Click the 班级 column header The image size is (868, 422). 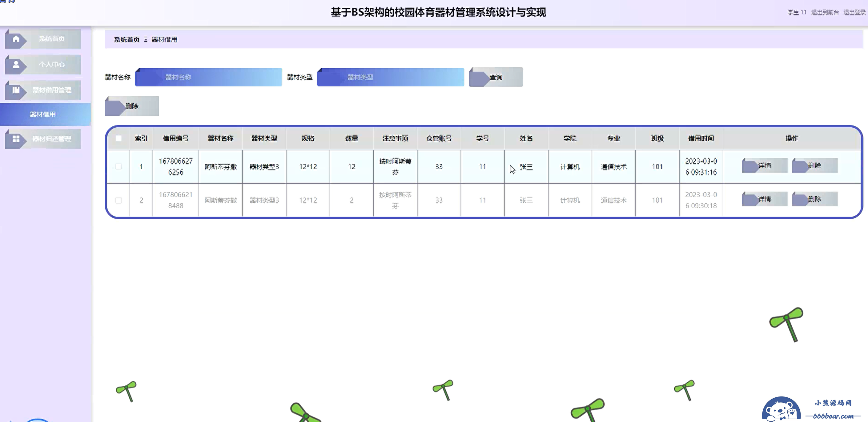click(657, 138)
